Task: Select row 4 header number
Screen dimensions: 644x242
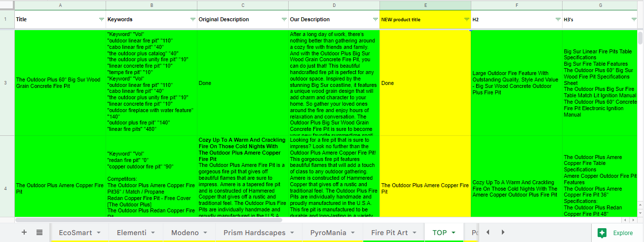Action: [x=6, y=189]
